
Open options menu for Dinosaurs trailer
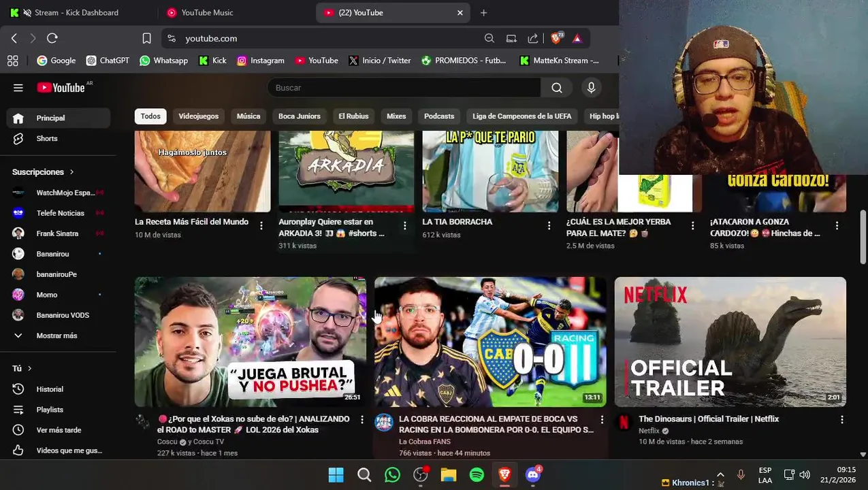(x=842, y=420)
